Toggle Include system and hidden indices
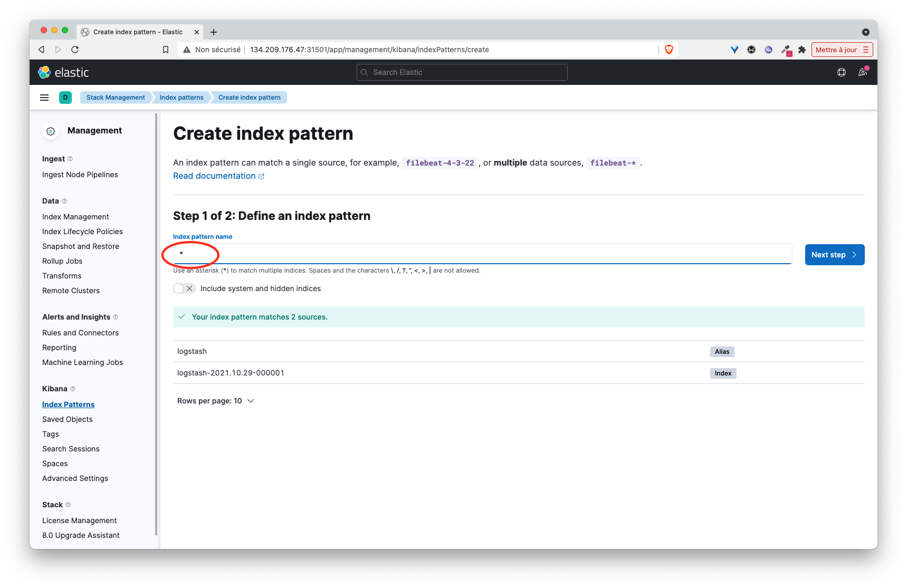Viewport: 907px width, 588px height. (x=184, y=288)
